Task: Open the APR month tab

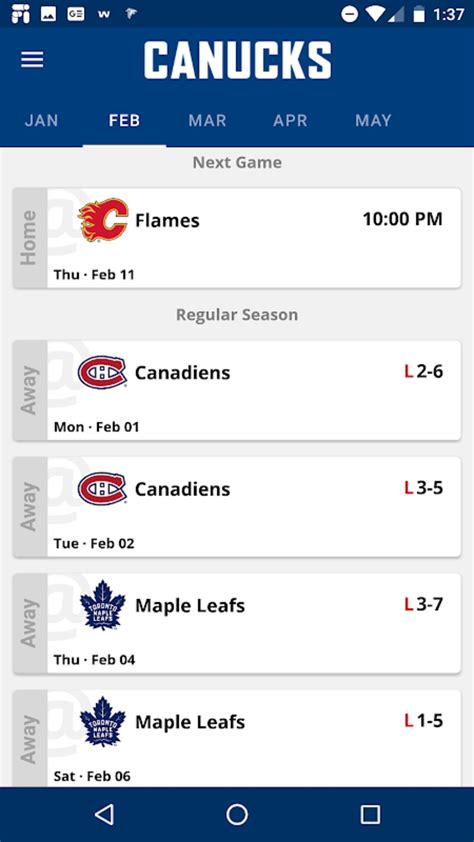Action: click(x=290, y=120)
